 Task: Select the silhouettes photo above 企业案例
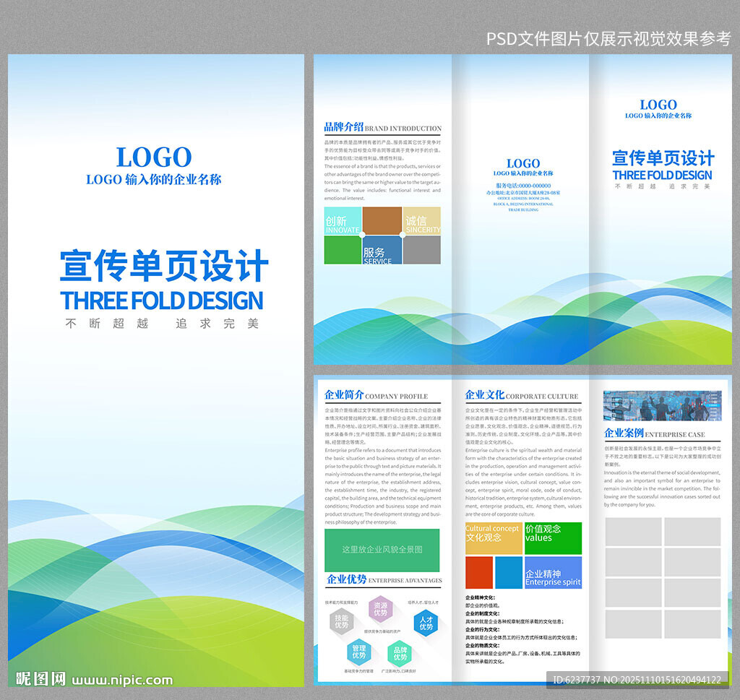(662, 406)
